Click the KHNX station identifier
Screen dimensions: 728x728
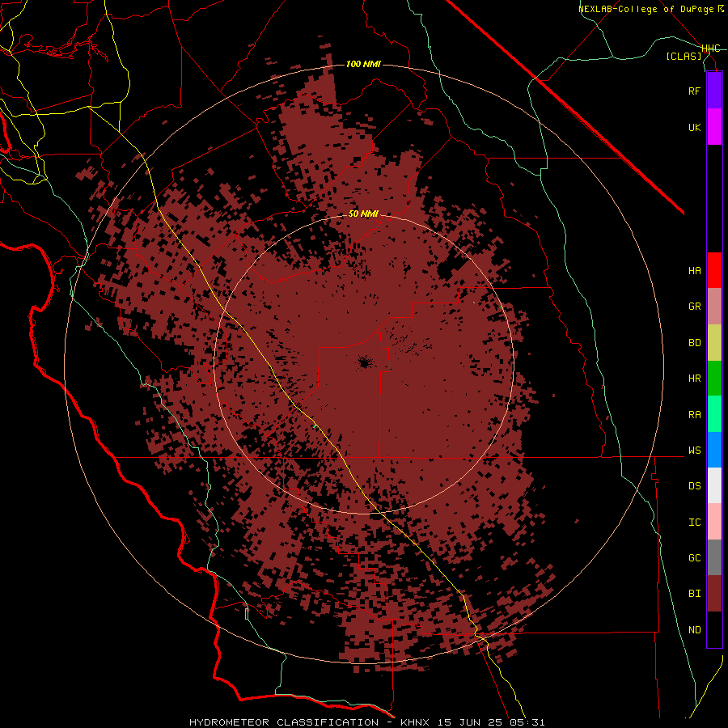click(416, 722)
